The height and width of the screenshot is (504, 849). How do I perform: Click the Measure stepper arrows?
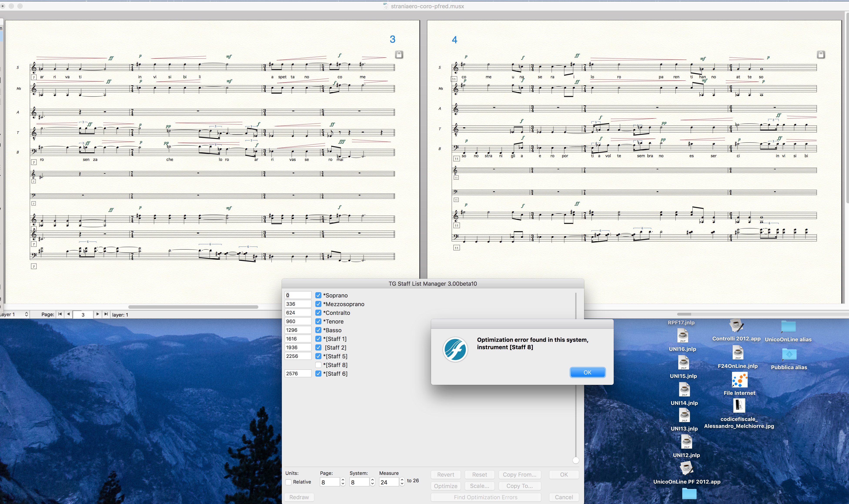(x=402, y=482)
